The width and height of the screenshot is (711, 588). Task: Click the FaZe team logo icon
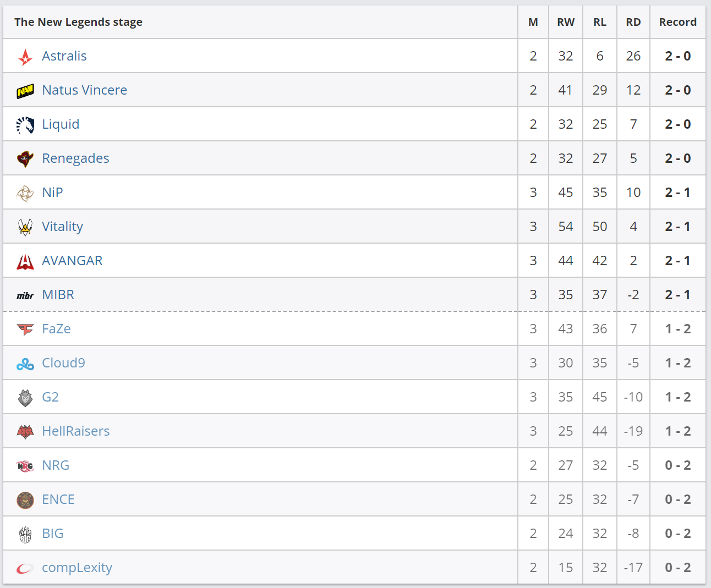pyautogui.click(x=25, y=329)
